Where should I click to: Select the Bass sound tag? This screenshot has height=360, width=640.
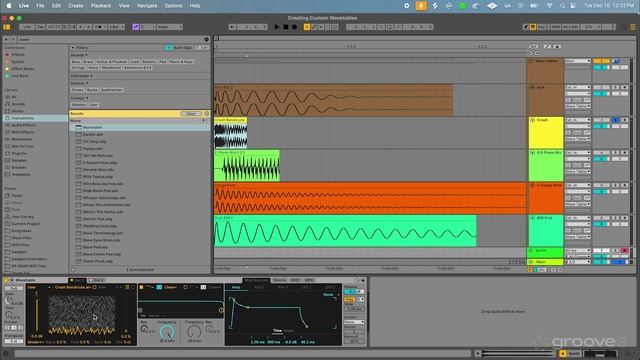[x=76, y=62]
